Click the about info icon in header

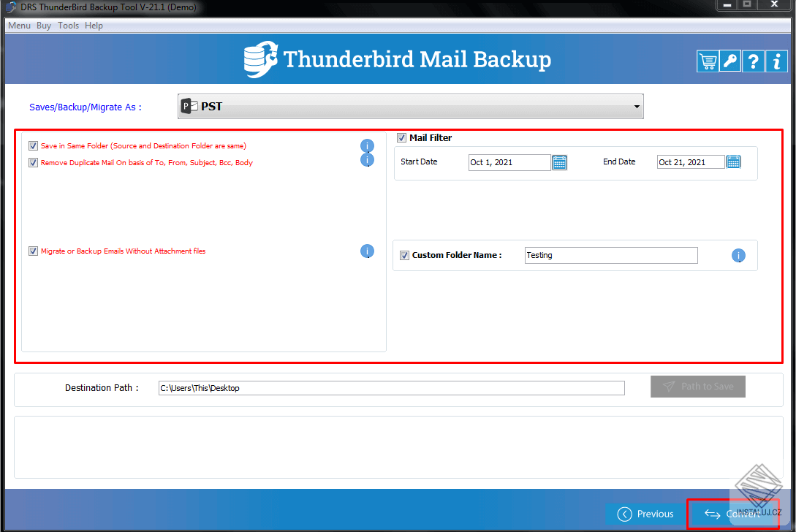tap(776, 61)
